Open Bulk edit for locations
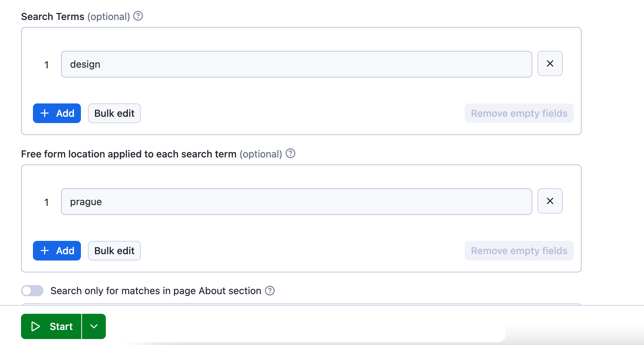The height and width of the screenshot is (345, 644). point(114,251)
